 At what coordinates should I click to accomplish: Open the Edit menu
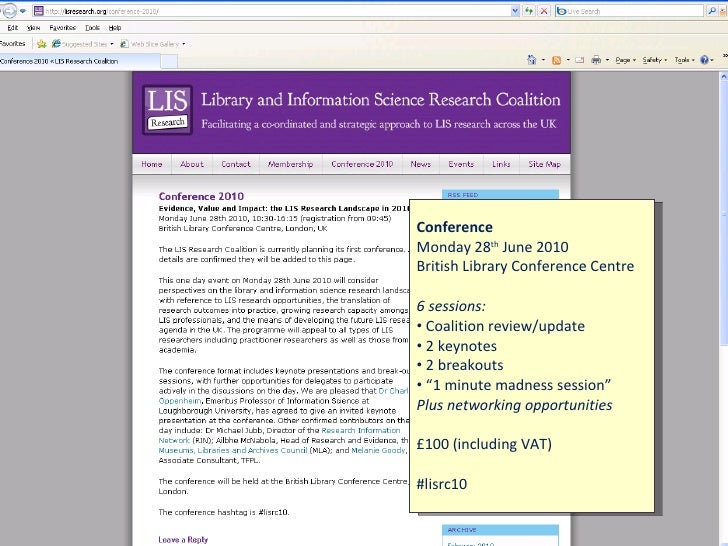(13, 27)
